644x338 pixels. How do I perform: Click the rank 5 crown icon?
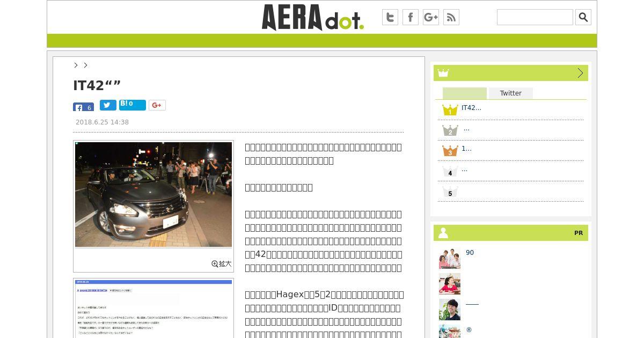450,192
